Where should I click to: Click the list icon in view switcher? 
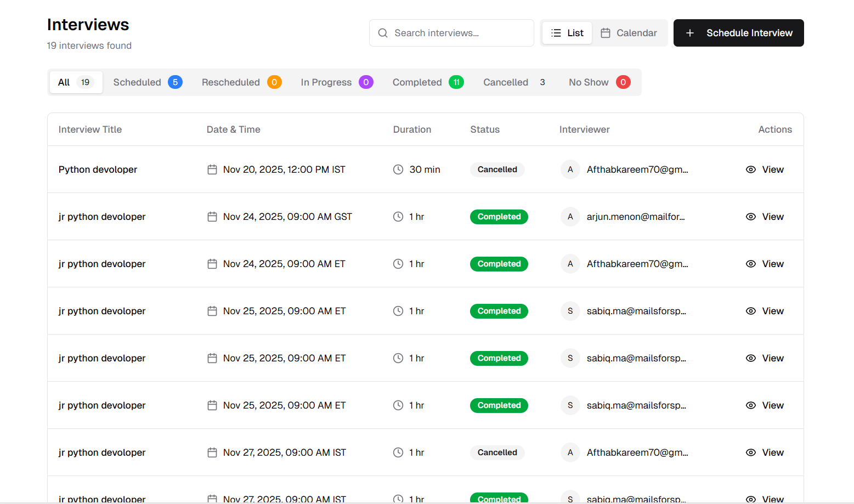tap(556, 33)
